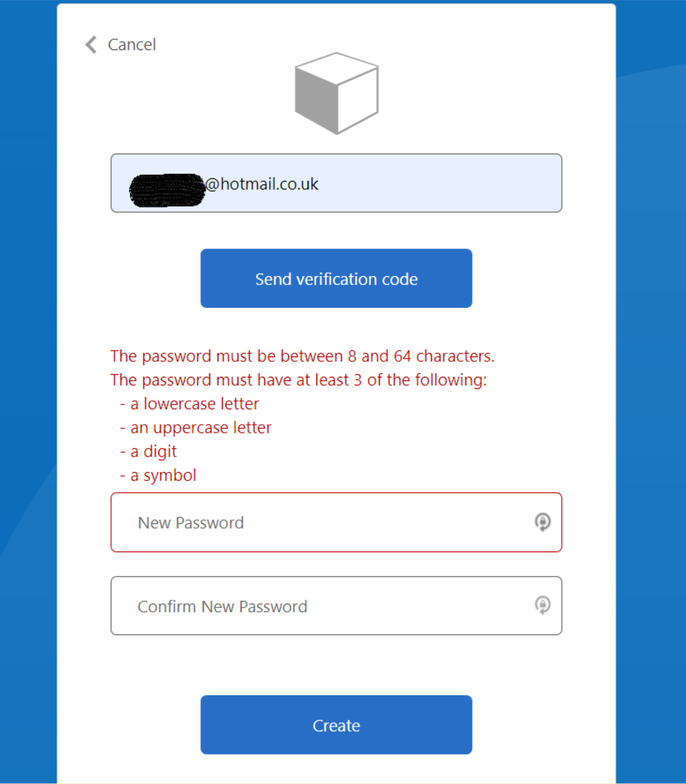Click the @hotmail.co.uk text

click(262, 184)
